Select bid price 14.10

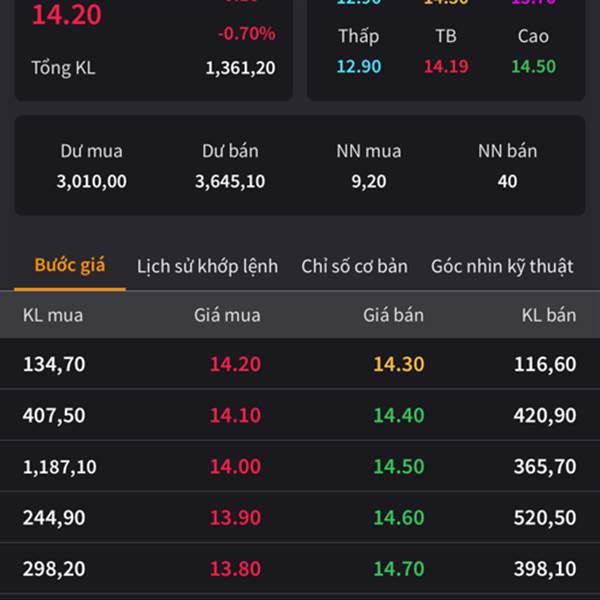pyautogui.click(x=235, y=415)
